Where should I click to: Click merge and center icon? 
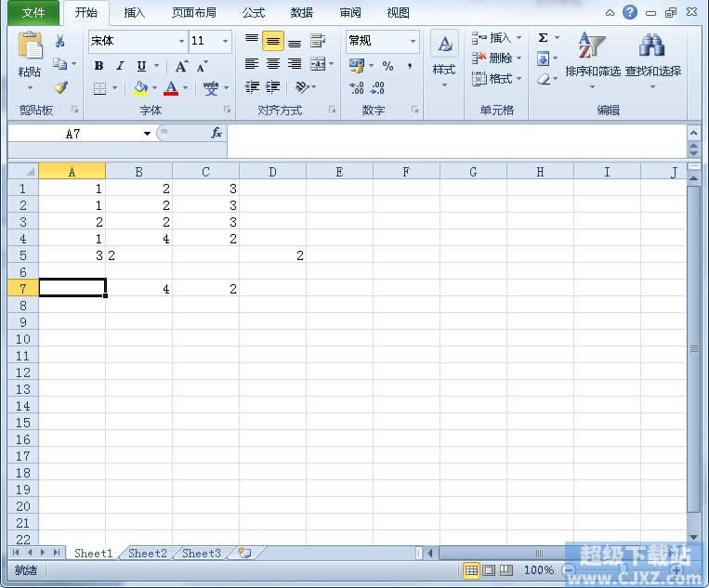(x=318, y=64)
